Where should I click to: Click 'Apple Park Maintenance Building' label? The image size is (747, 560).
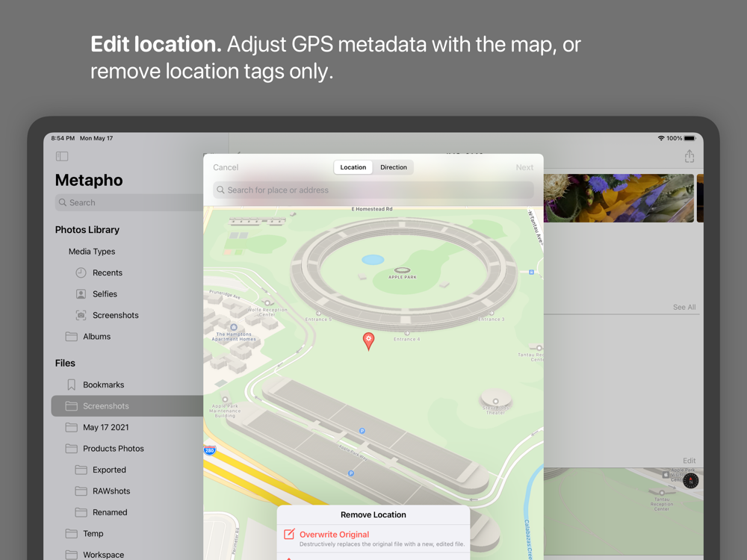(225, 411)
